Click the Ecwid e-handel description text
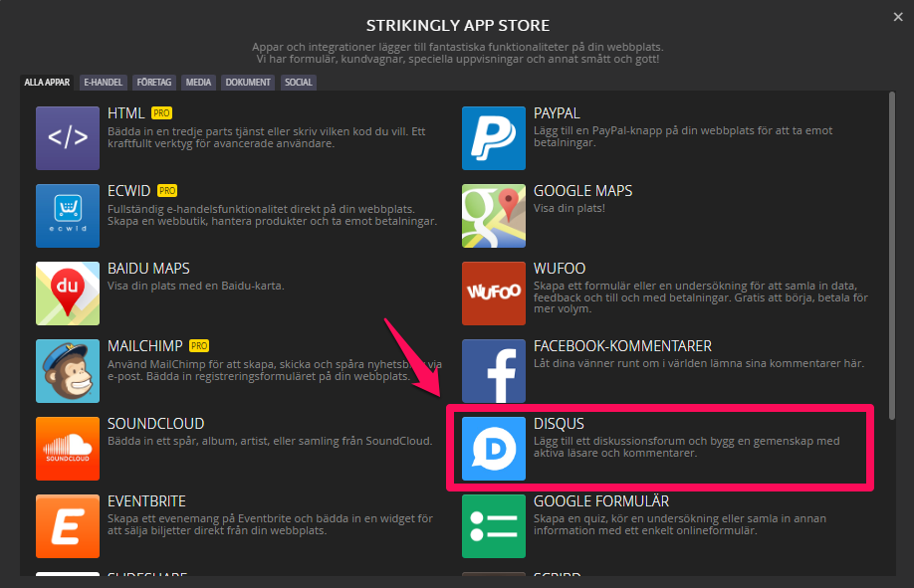This screenshot has width=914, height=588. point(272,215)
